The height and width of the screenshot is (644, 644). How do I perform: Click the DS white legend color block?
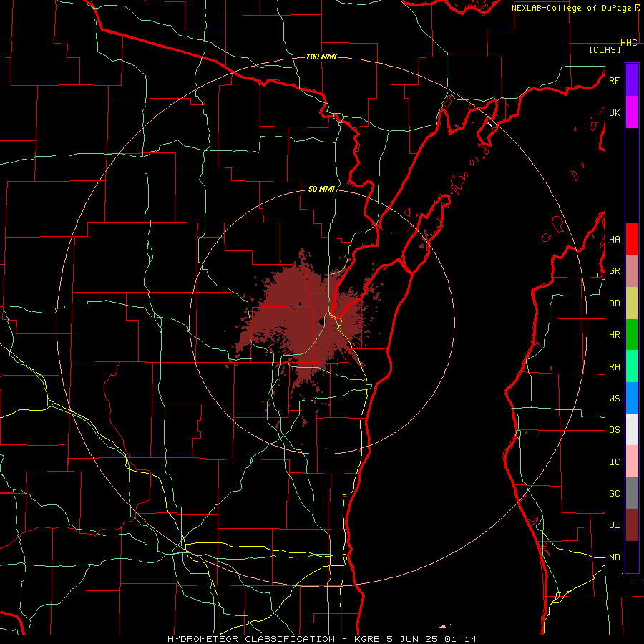pyautogui.click(x=632, y=429)
